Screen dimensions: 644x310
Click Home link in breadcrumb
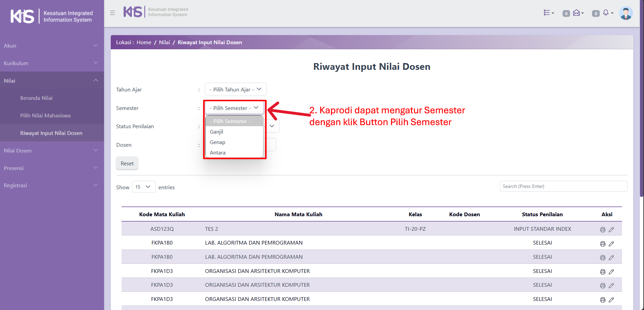144,43
